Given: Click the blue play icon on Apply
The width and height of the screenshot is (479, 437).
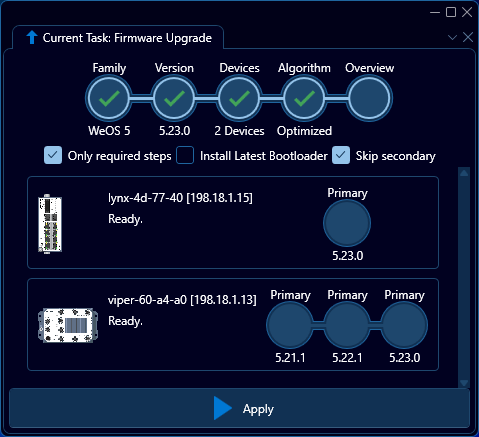Looking at the screenshot, I should point(222,408).
